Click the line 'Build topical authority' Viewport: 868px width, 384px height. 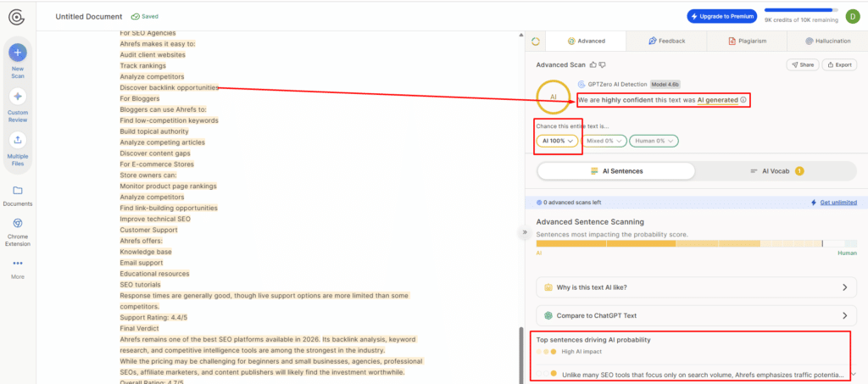[154, 131]
